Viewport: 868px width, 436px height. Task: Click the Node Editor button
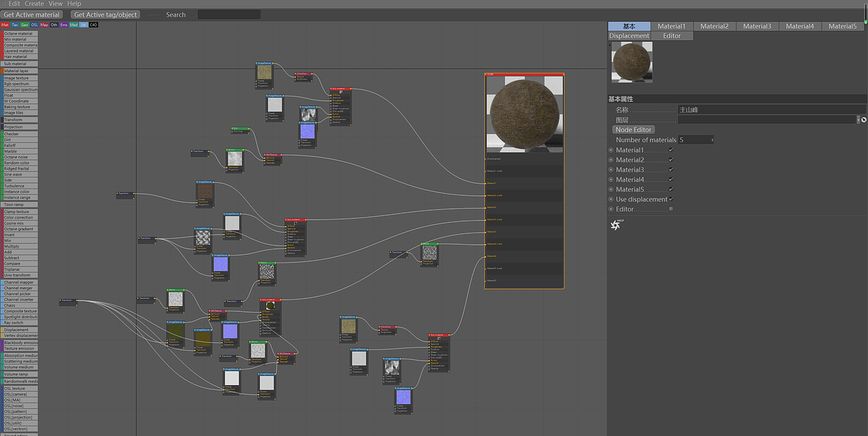633,130
